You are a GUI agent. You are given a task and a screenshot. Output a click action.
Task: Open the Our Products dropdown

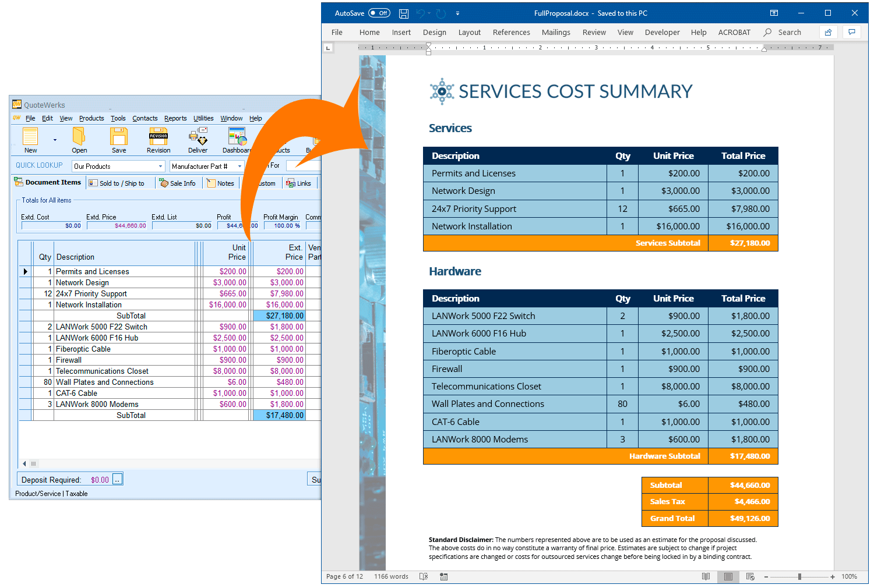pos(160,167)
